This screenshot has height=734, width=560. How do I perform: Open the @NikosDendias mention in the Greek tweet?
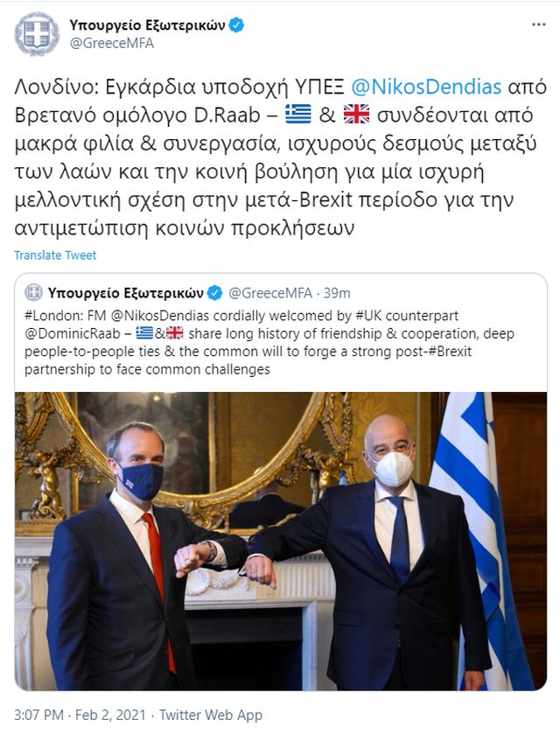coord(426,87)
